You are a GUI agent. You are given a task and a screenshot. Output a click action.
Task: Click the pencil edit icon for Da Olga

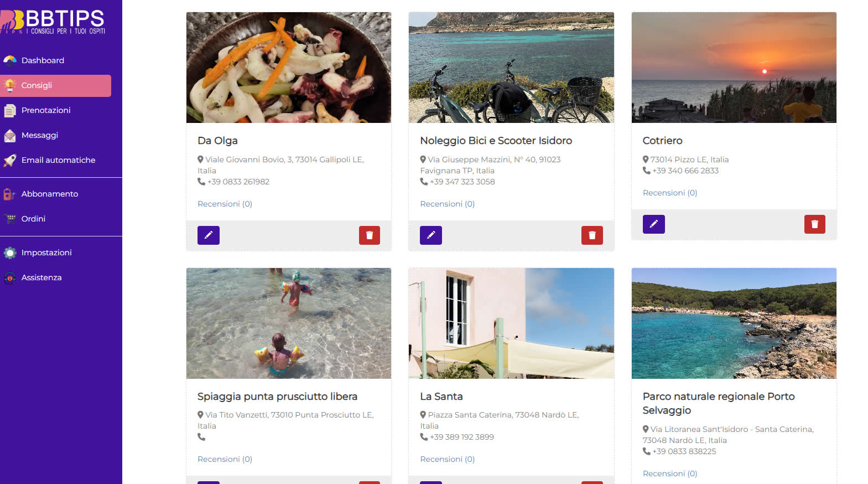coord(209,235)
